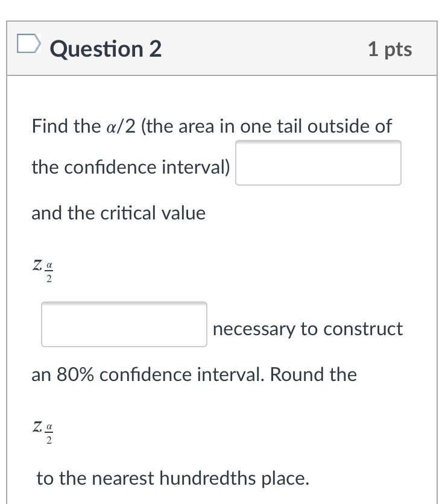Image resolution: width=448 pixels, height=504 pixels.
Task: Click the bookmark flag icon beside Question 2
Action: [28, 43]
